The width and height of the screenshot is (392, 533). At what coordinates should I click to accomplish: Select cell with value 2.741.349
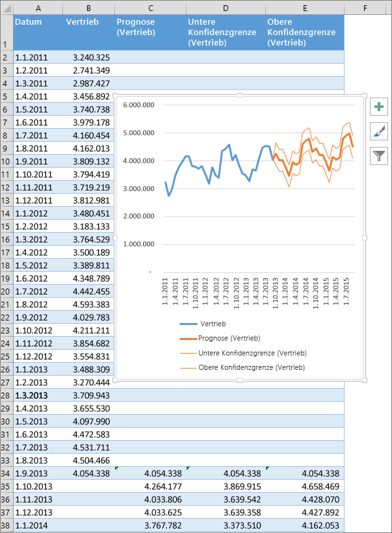point(88,70)
